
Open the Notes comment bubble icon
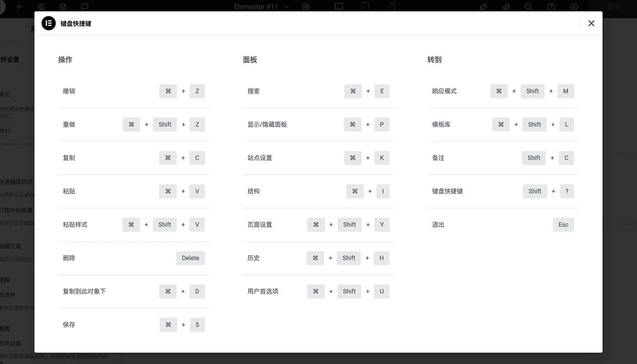[x=84, y=7]
